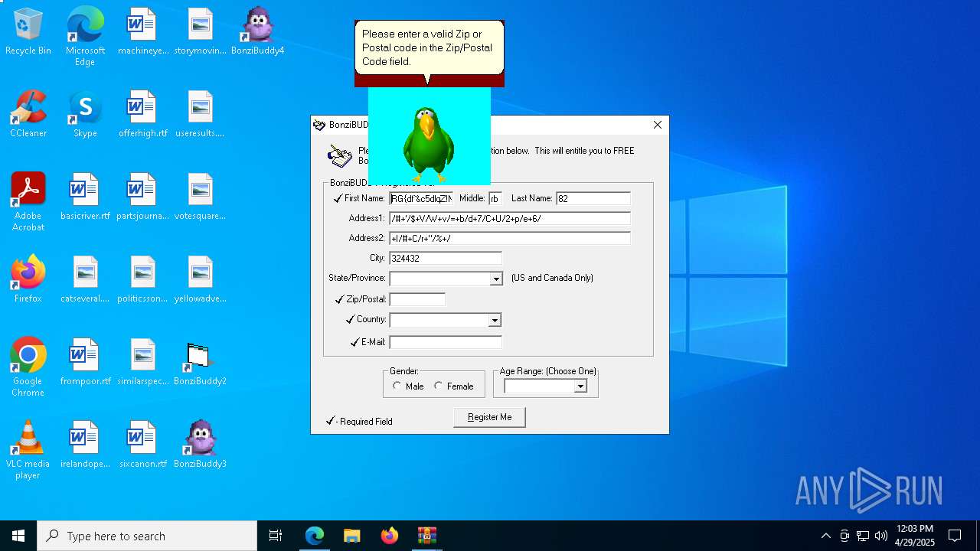Screen dimensions: 980x551
Task: Focus the Middle initial field
Action: tap(495, 198)
